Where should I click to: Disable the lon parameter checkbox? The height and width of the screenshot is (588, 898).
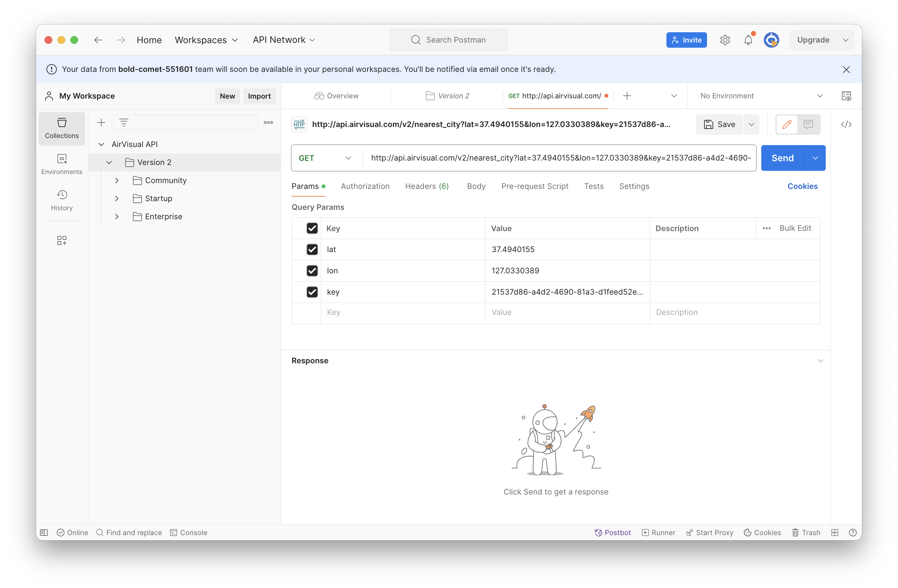pos(312,270)
